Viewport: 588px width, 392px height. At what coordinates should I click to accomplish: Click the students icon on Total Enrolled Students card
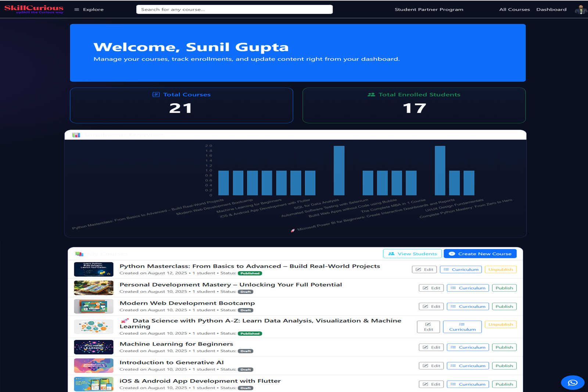coord(371,94)
